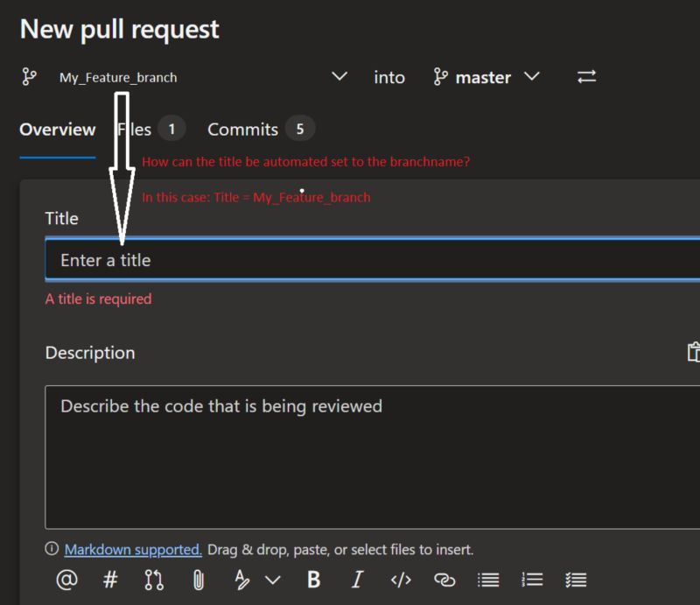The height and width of the screenshot is (605, 700).
Task: Toggle italic formatting in the description toolbar
Action: point(356,580)
